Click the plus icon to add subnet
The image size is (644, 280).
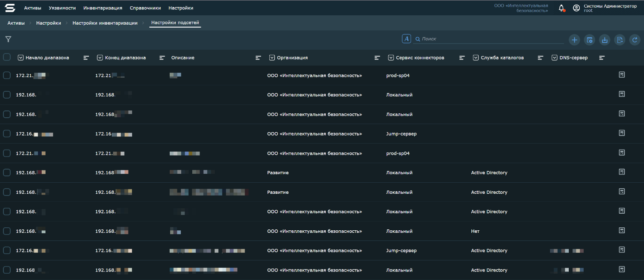tap(574, 40)
